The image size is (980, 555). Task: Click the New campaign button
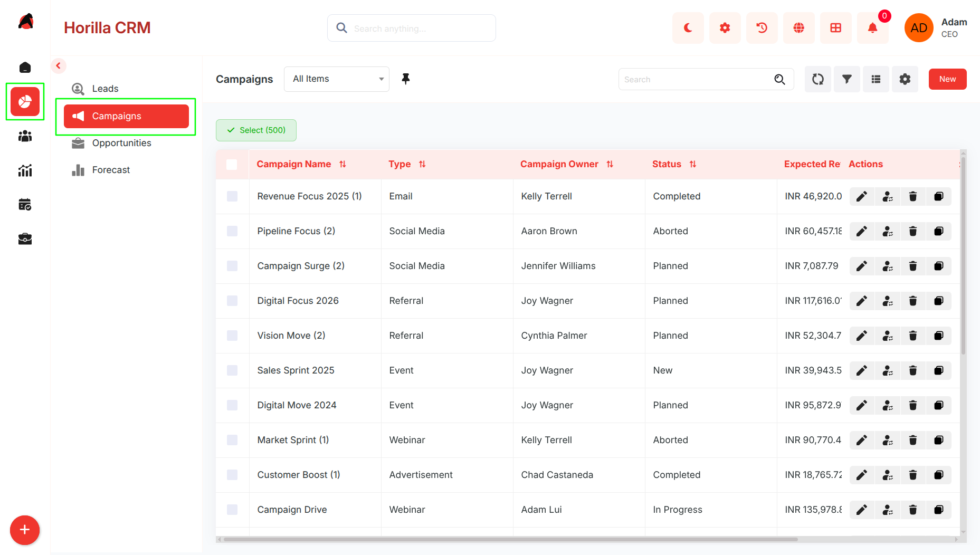pos(947,79)
